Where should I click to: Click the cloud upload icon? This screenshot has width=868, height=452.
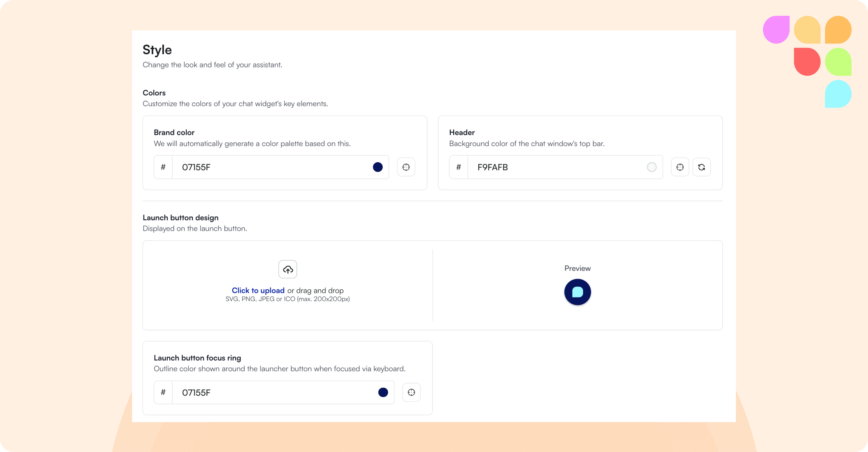point(287,269)
